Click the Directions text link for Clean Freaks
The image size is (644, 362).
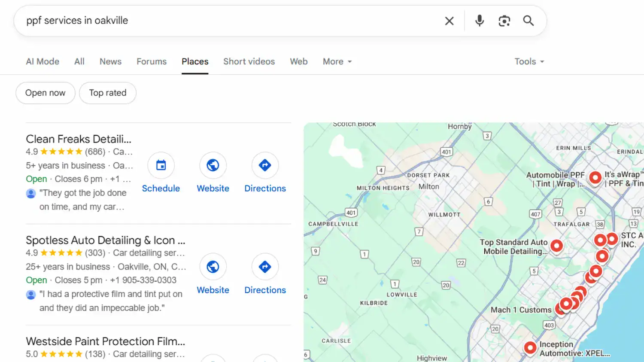coord(265,189)
